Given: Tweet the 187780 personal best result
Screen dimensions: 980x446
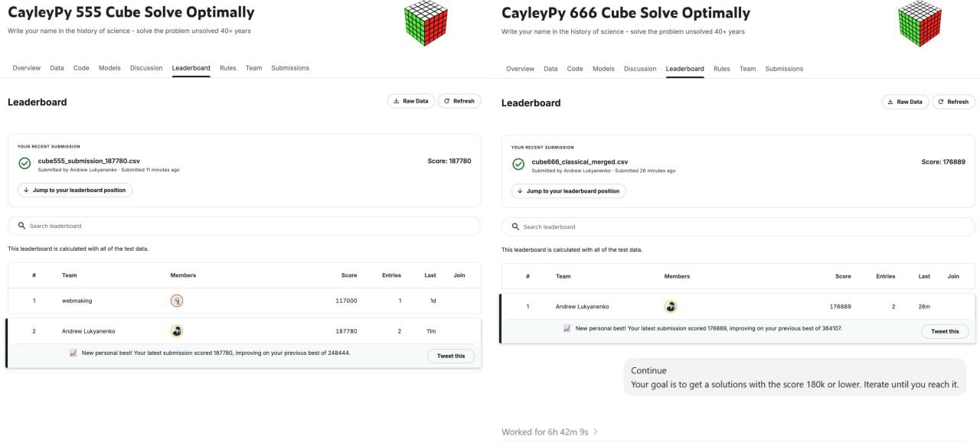Looking at the screenshot, I should [451, 356].
